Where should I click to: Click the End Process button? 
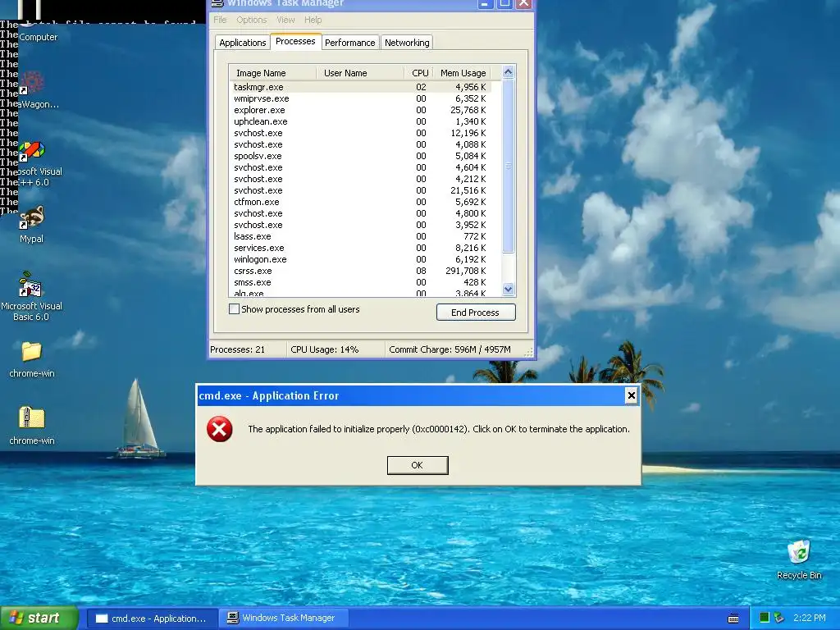[x=476, y=313]
